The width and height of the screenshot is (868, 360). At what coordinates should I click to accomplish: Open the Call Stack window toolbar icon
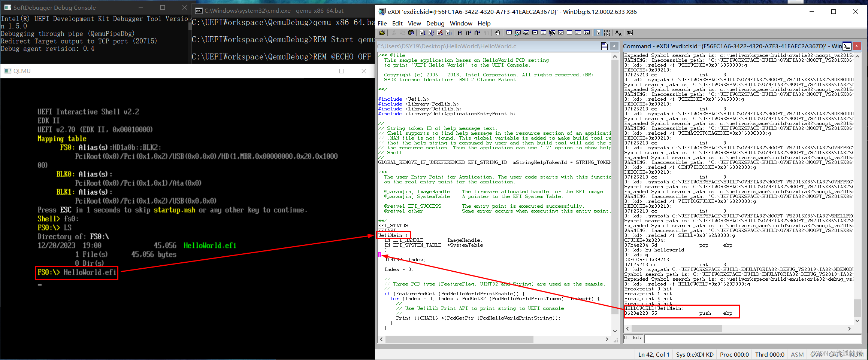point(552,33)
